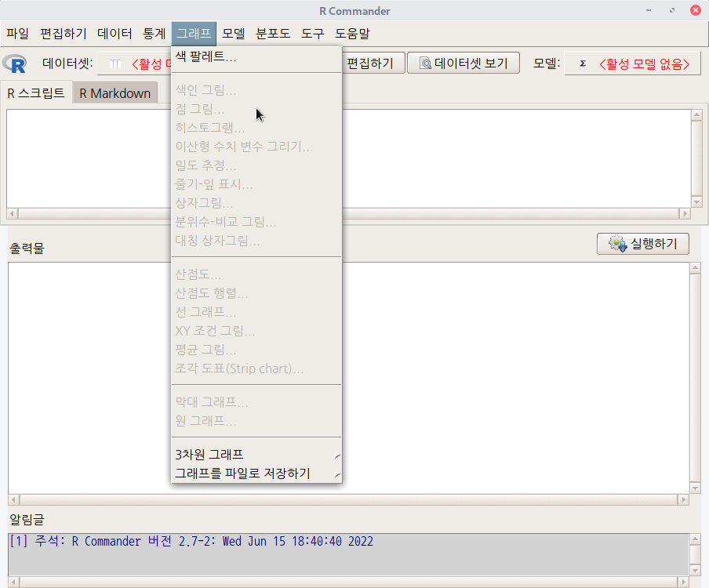Click the 출력물 label

coord(27,248)
